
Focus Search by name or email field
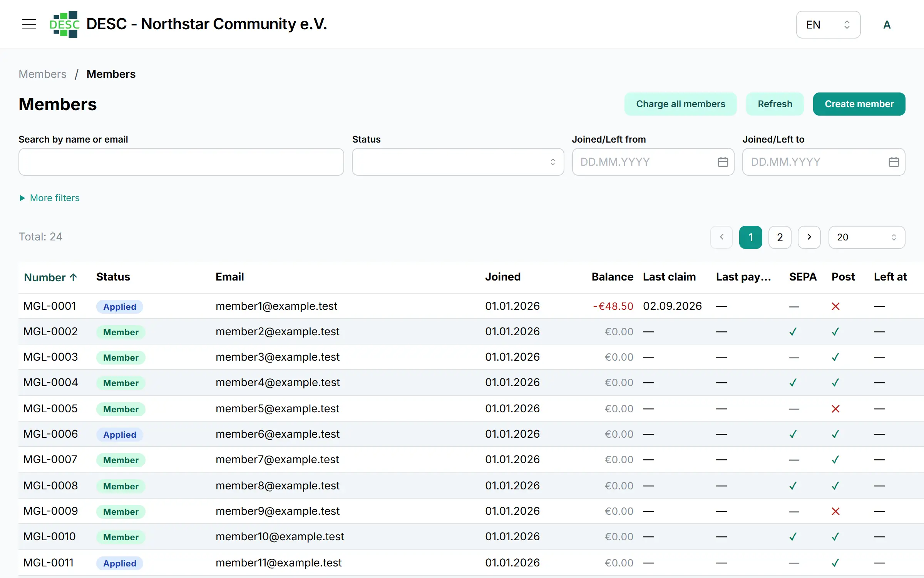coord(181,162)
